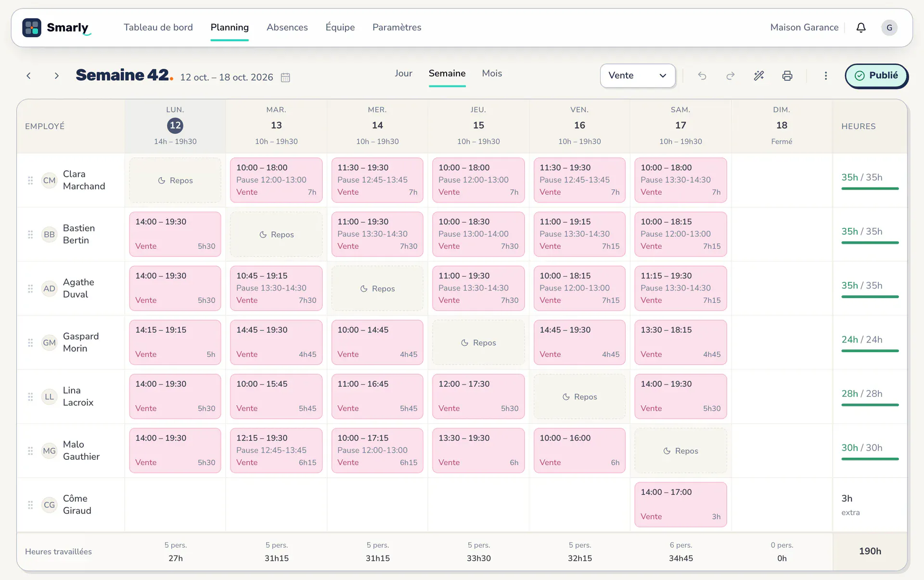The width and height of the screenshot is (924, 580).
Task: Print the planning with printer icon
Action: [787, 76]
